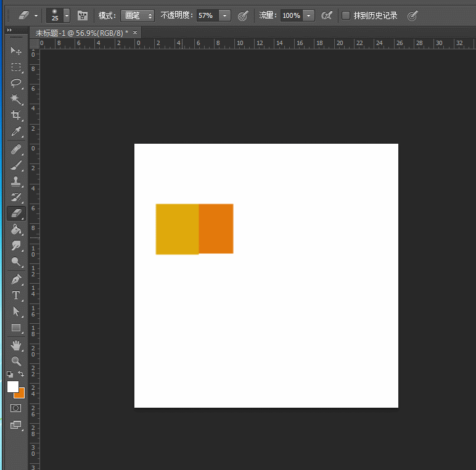Select the Move tool
Image resolution: width=476 pixels, height=470 pixels.
tap(16, 51)
